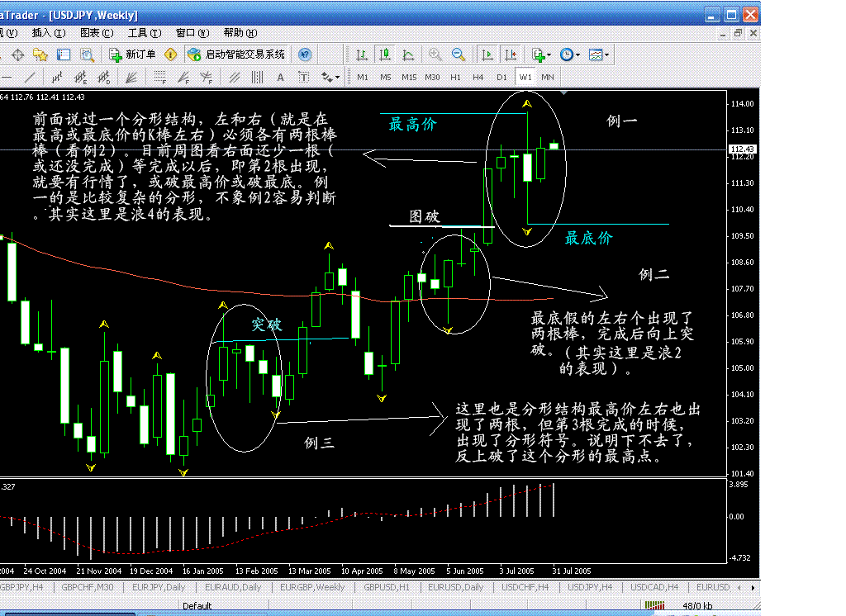Toggle chart shift from right edge
The image size is (846, 616).
511,54
